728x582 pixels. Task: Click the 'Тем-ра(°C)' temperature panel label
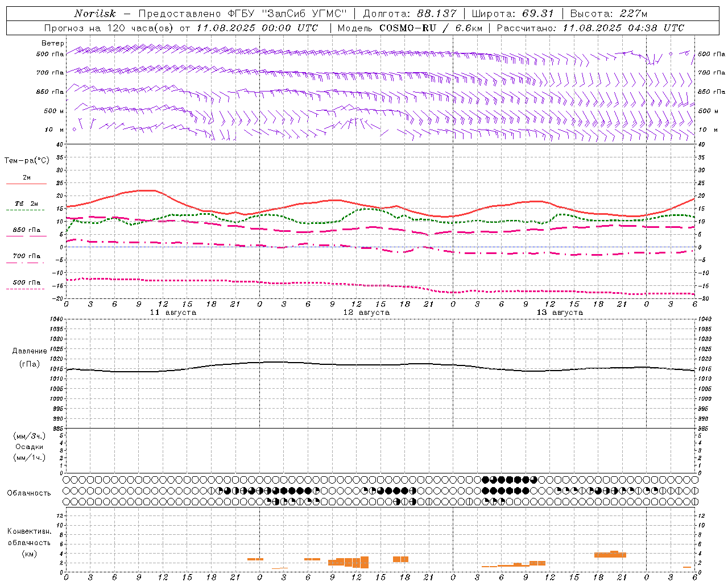(27, 161)
